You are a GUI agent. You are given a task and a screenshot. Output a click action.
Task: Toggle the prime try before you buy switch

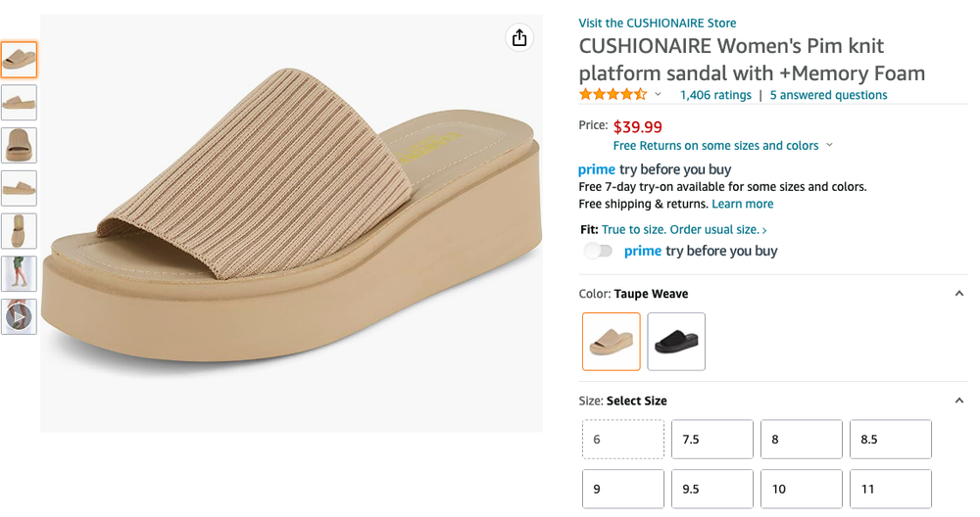[x=598, y=251]
